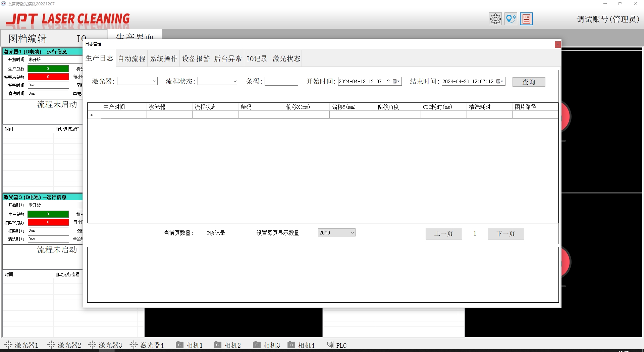Screen dimensions: 644x352
Task: Switch to the 自动流程 tab
Action: (x=131, y=58)
